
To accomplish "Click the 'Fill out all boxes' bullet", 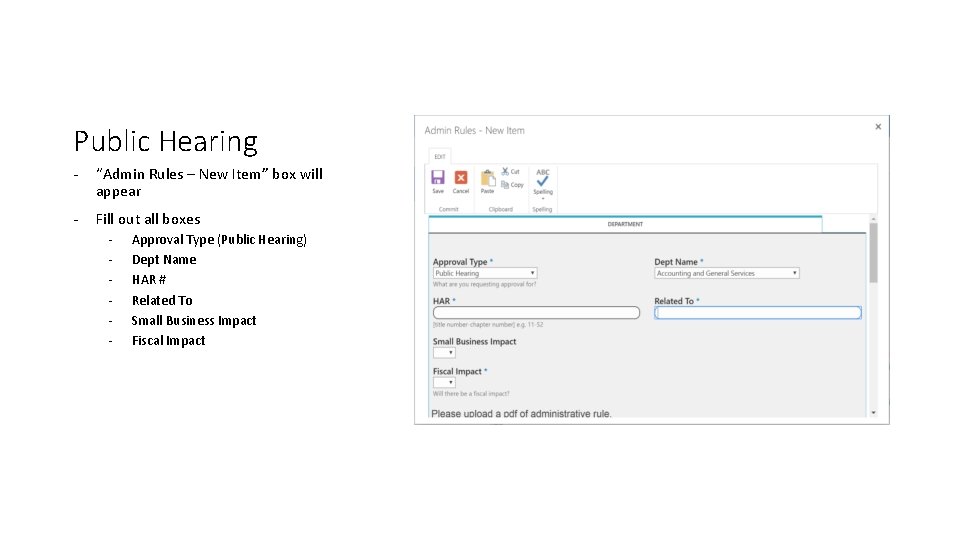I will tap(148, 219).
